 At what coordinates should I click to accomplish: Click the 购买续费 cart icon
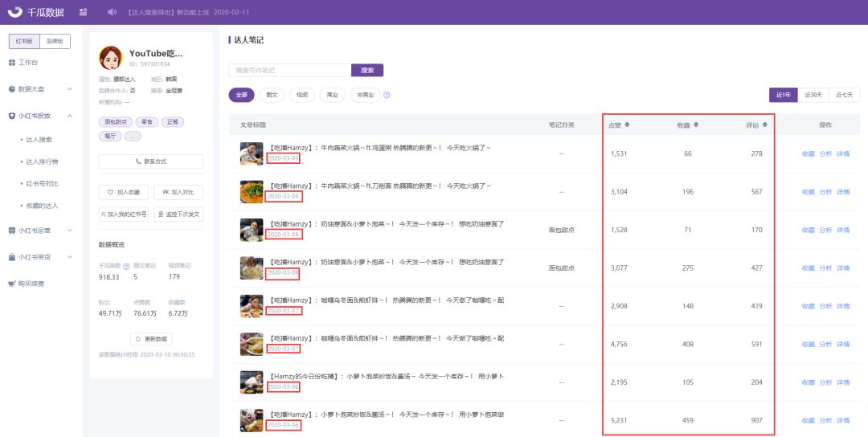pos(11,284)
